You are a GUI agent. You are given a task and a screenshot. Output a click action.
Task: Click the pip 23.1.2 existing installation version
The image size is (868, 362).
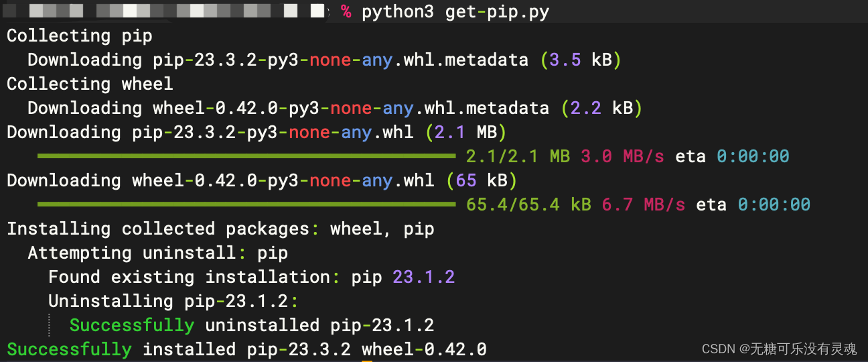pyautogui.click(x=403, y=277)
